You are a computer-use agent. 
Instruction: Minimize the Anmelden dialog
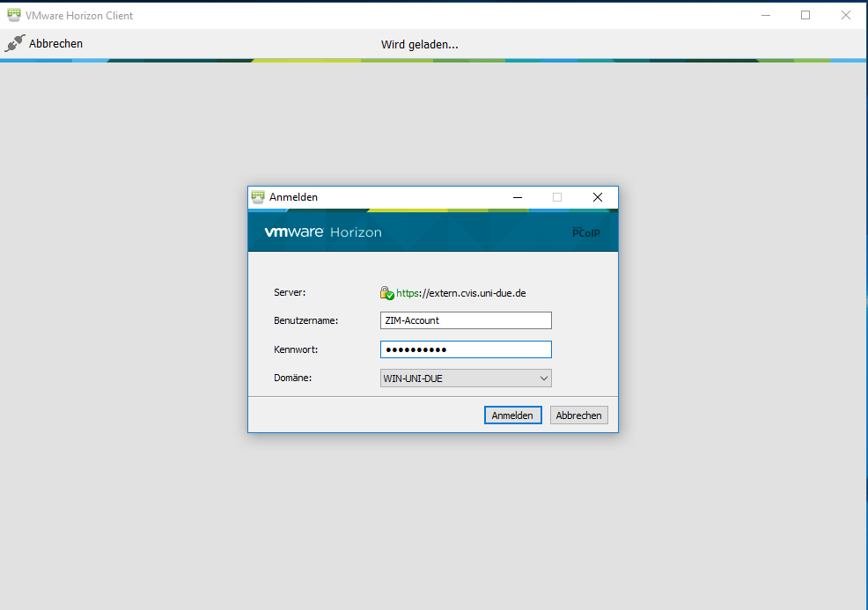(x=516, y=197)
